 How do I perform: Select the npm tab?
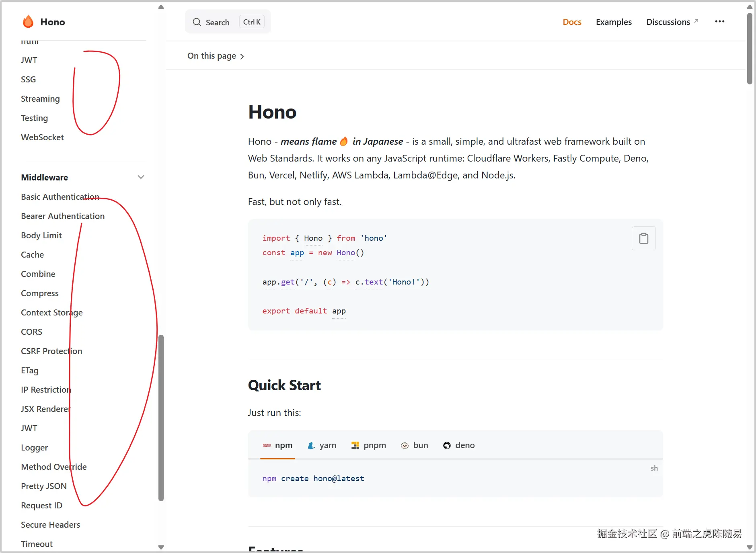278,445
